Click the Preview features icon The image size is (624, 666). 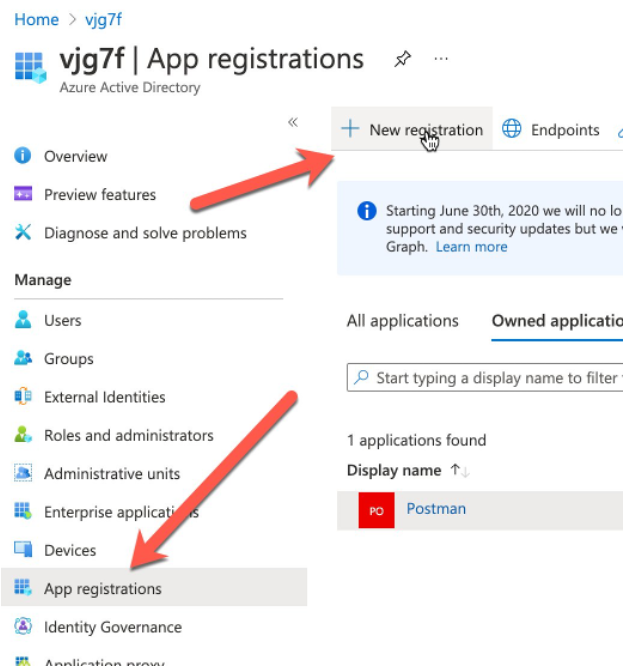click(24, 195)
